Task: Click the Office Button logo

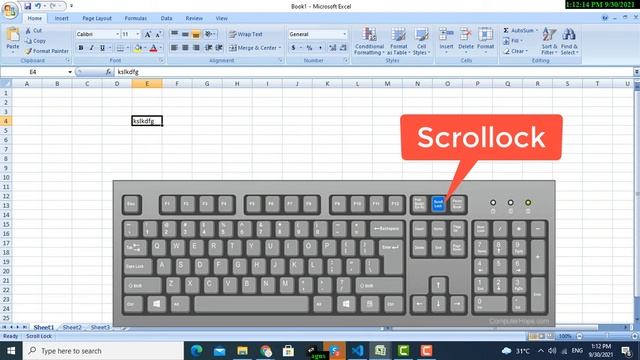Action: click(x=10, y=10)
